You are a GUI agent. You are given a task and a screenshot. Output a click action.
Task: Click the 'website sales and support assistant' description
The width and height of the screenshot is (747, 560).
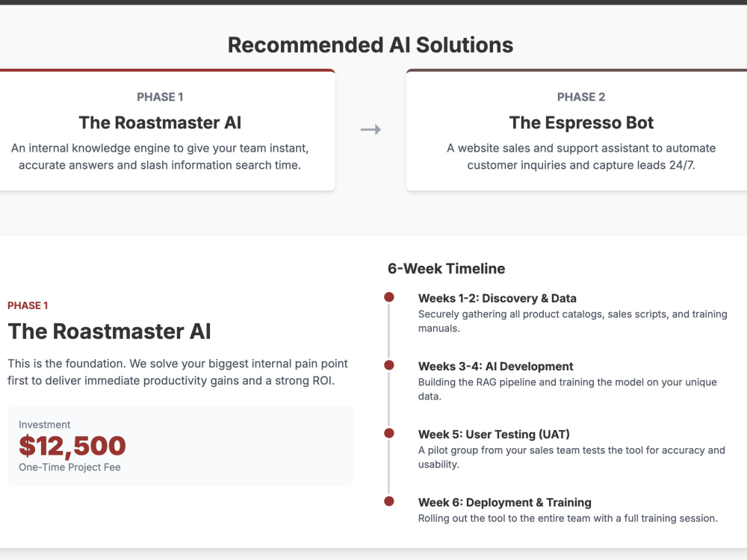coord(581,157)
